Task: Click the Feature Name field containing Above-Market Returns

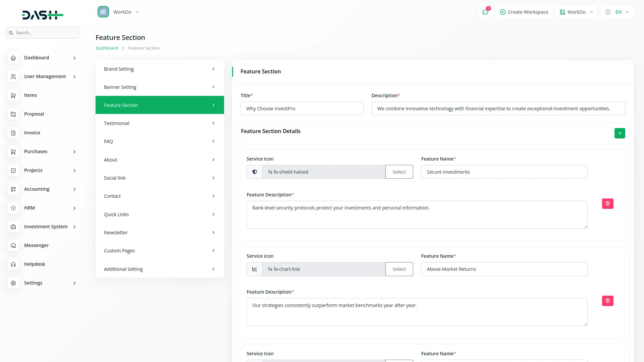Action: [x=504, y=269]
